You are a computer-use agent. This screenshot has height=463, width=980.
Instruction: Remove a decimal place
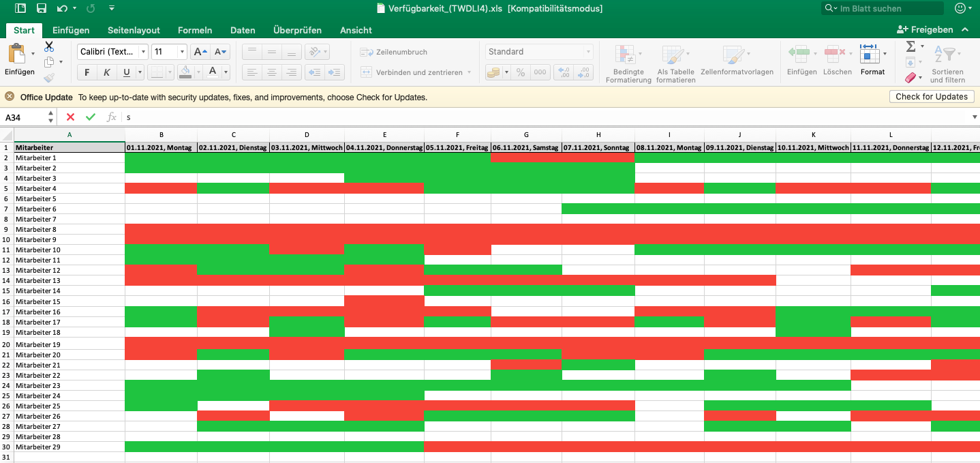point(584,72)
